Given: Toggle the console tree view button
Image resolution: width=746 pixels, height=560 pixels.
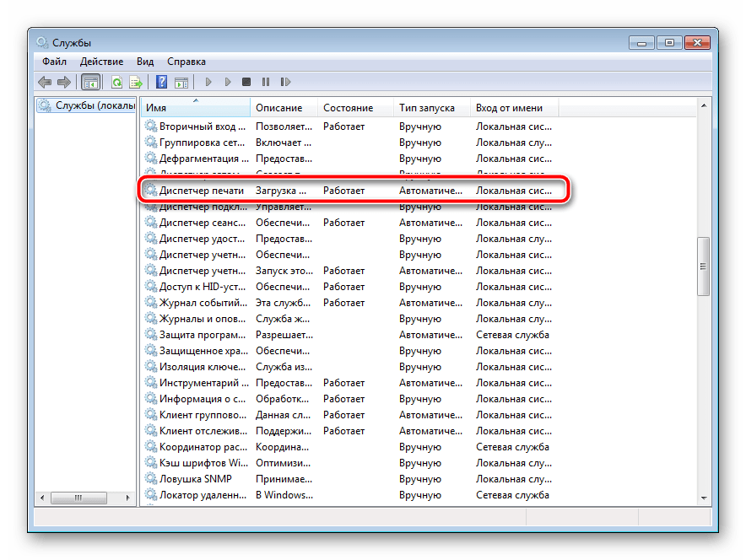Looking at the screenshot, I should pyautogui.click(x=90, y=82).
